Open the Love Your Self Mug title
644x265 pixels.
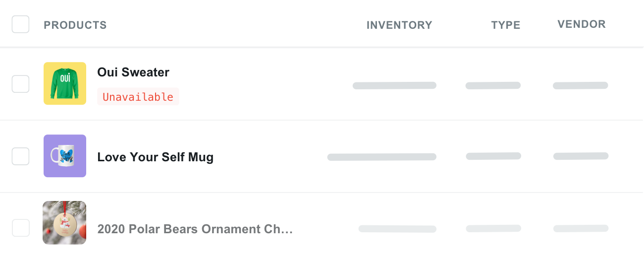pos(156,157)
